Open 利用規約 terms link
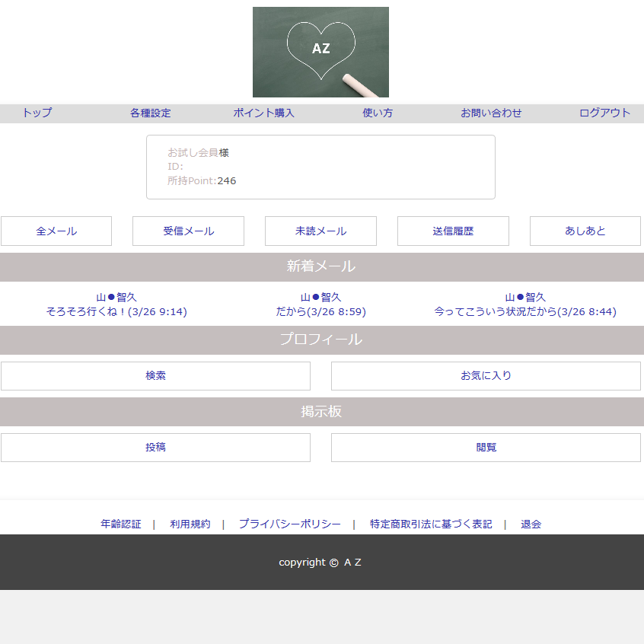Screen dimensions: 644x644 [190, 524]
